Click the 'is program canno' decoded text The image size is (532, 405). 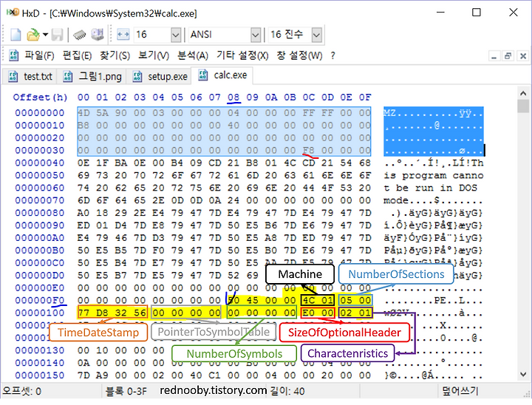coord(433,175)
